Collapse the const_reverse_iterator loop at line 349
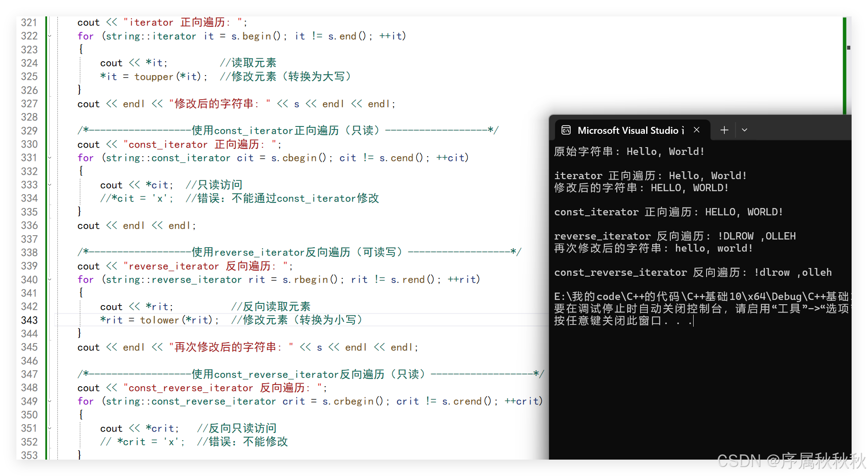 point(50,401)
